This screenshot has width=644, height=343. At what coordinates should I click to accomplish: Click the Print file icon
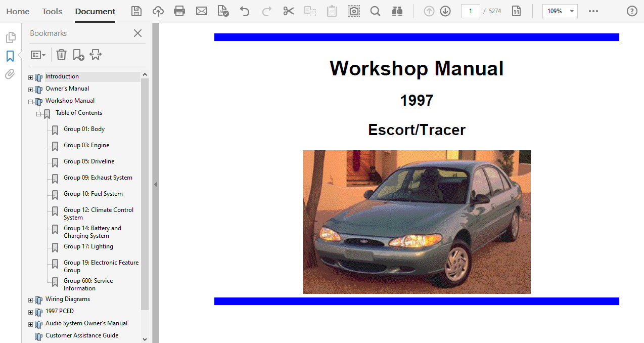click(179, 11)
